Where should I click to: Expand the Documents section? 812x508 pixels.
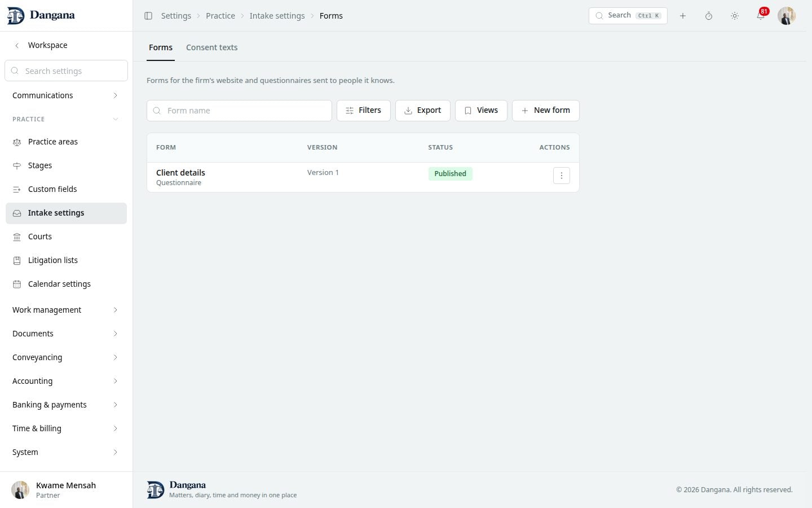pyautogui.click(x=66, y=334)
